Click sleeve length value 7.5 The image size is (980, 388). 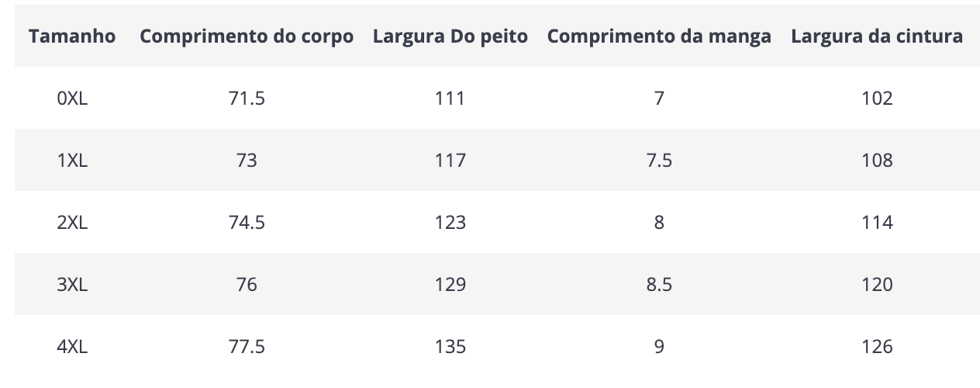point(659,161)
